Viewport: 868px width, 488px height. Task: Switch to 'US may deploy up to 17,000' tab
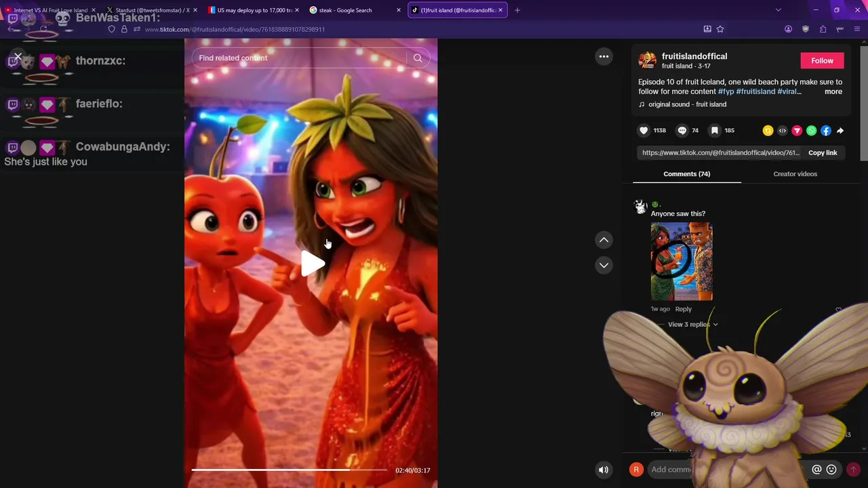254,10
